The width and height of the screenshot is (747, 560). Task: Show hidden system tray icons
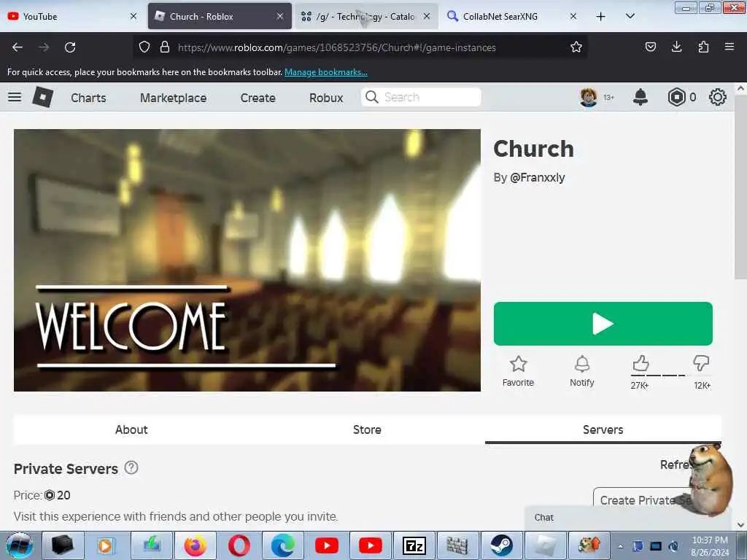click(620, 546)
